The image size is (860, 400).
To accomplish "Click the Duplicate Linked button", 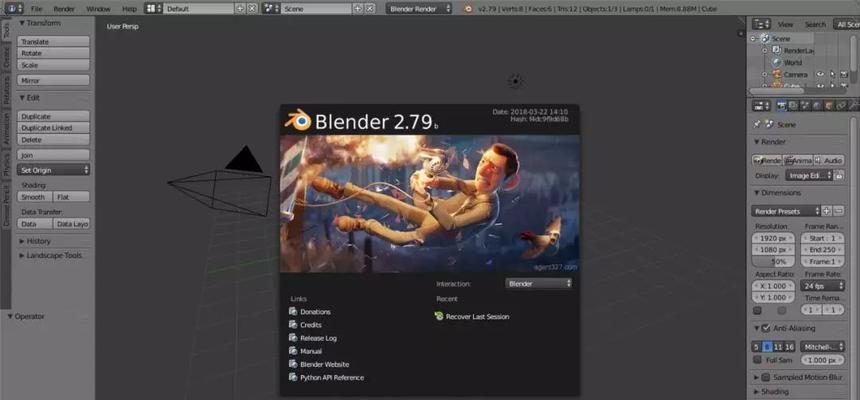I will click(53, 128).
